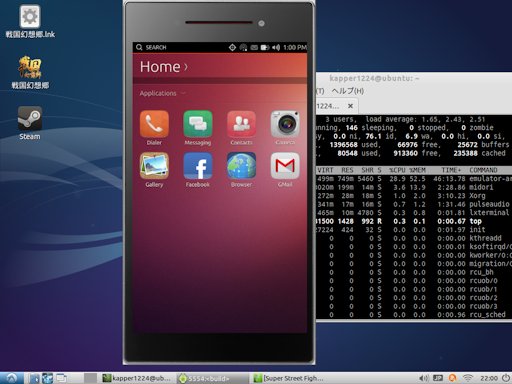
Task: Click the COMMAND column header in top
Action: [483, 170]
